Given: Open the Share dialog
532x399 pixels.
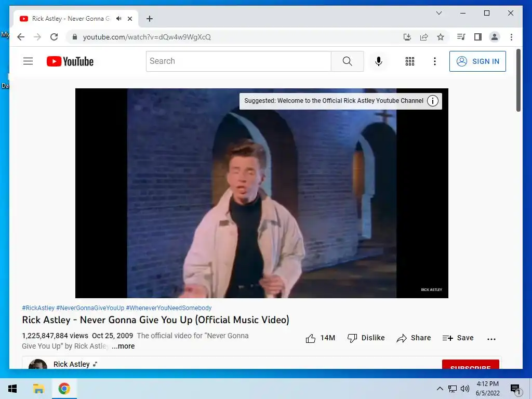Looking at the screenshot, I should (x=414, y=338).
